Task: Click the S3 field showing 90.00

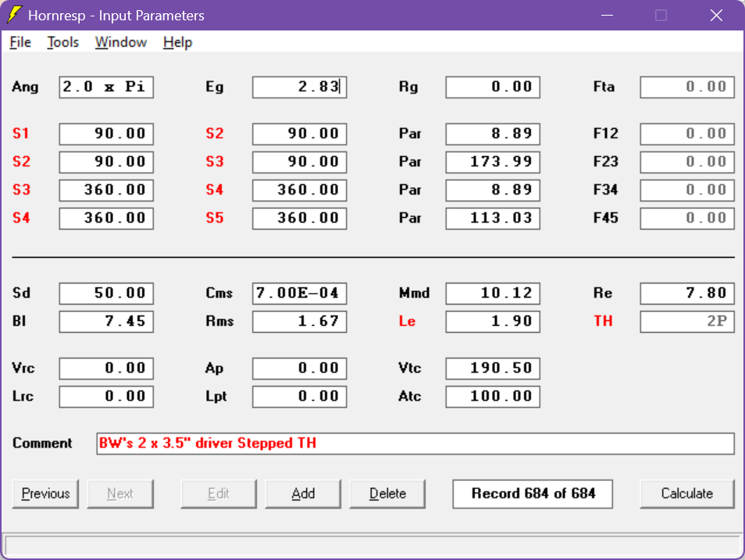Action: tap(299, 162)
